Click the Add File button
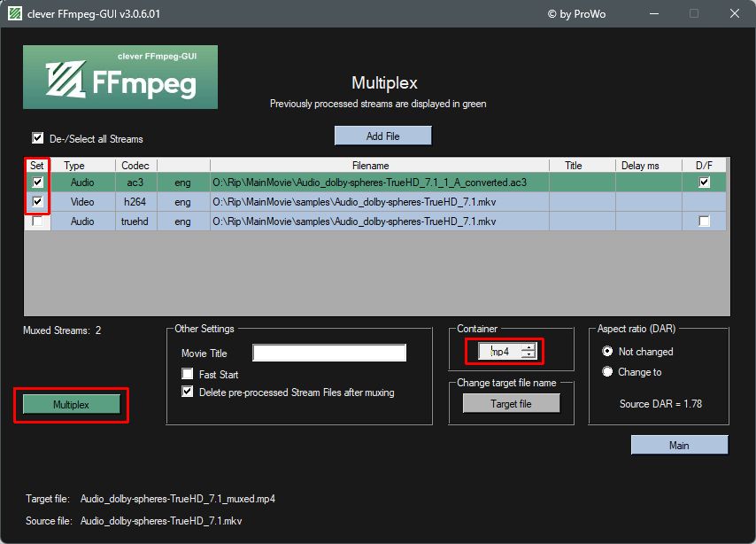Viewport: 756px width, 544px height. 382,136
